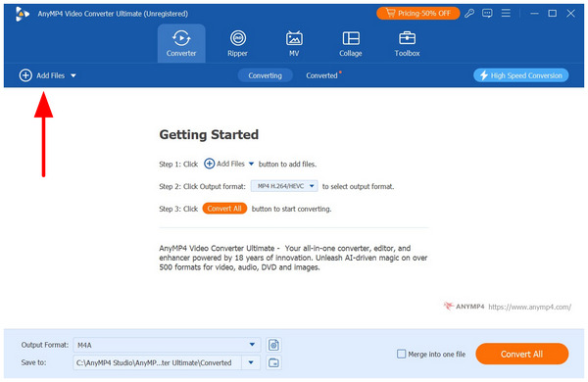
Task: Maximize the AnyMP4 window
Action: (x=553, y=14)
